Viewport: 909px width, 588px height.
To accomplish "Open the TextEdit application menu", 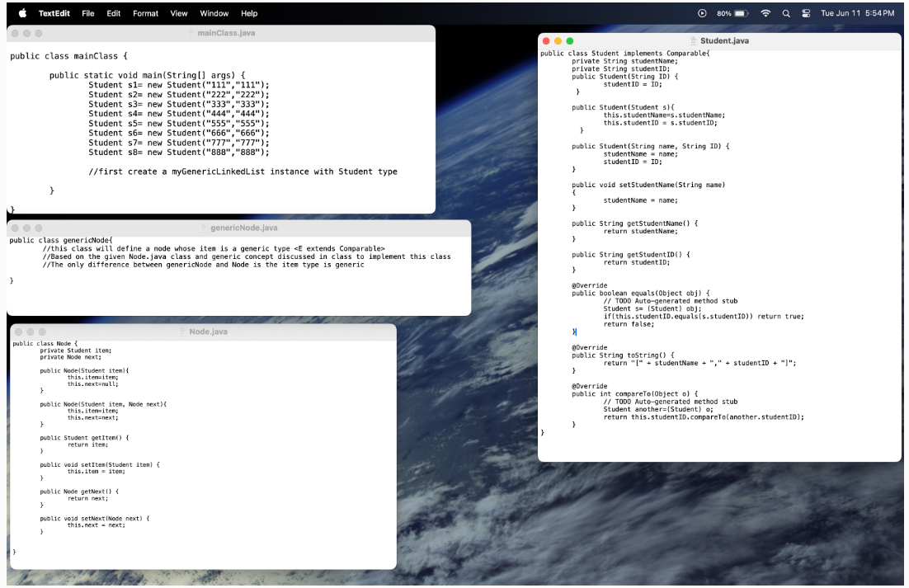I will 54,13.
